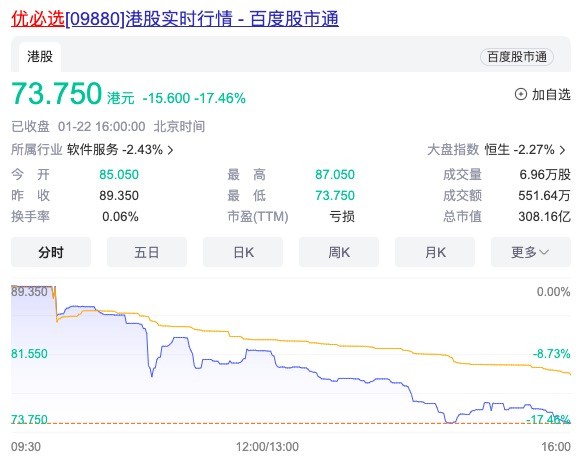The image size is (581, 458).
Task: Add stock via 加自选 label
Action: (551, 94)
